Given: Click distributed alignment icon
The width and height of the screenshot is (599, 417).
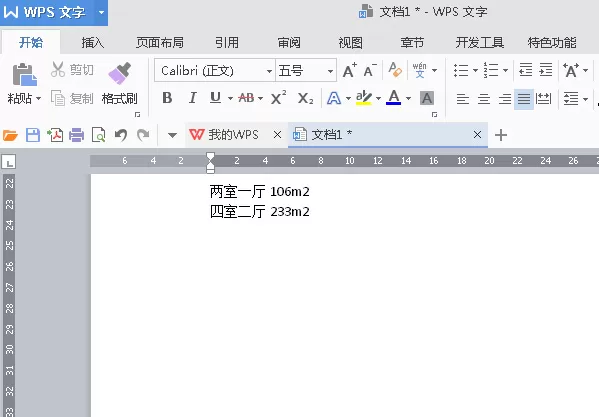Looking at the screenshot, I should pos(543,99).
